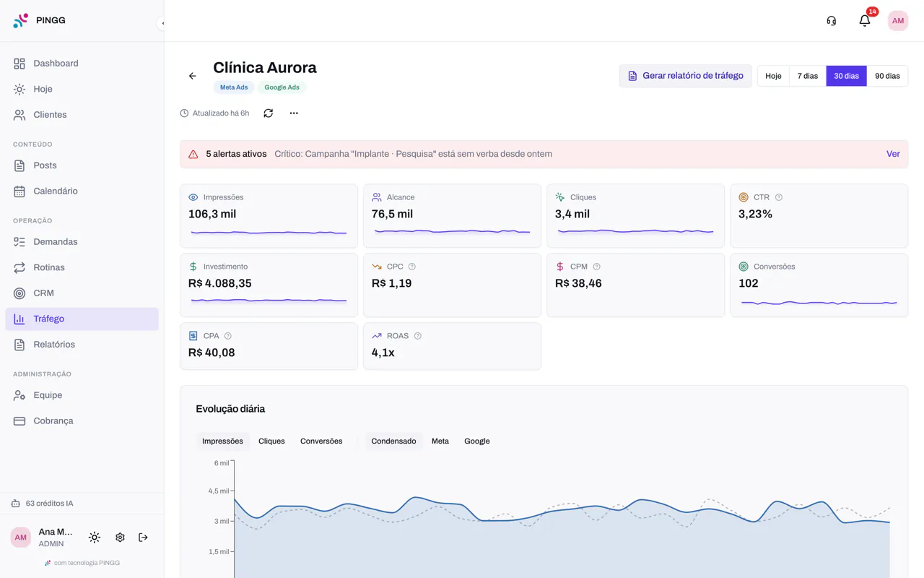Open CRM in the sidebar
The image size is (924, 578).
click(82, 293)
